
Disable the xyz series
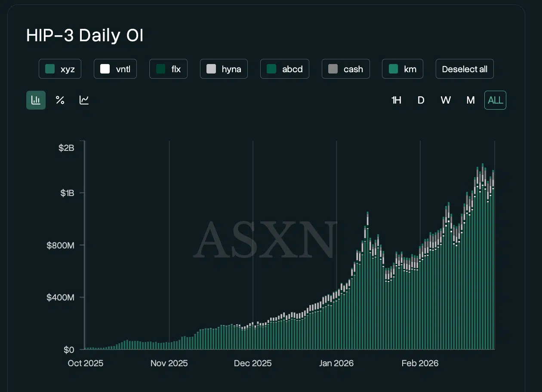[x=60, y=68]
